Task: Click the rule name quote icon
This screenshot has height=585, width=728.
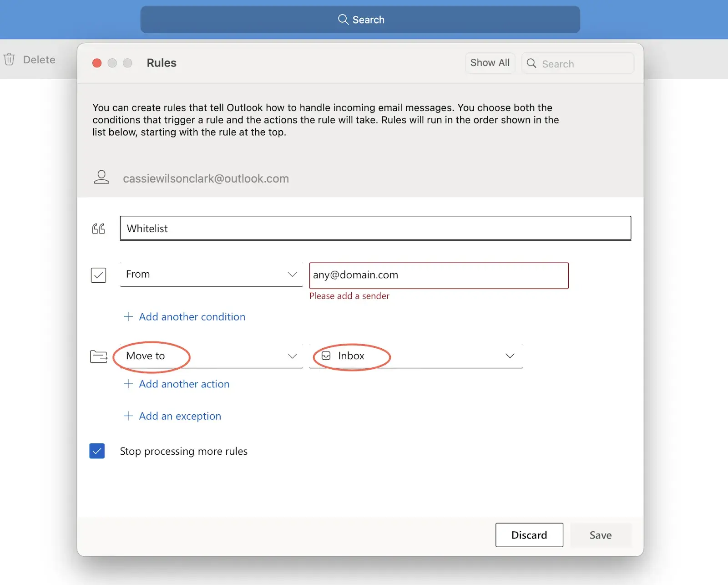Action: click(x=98, y=229)
